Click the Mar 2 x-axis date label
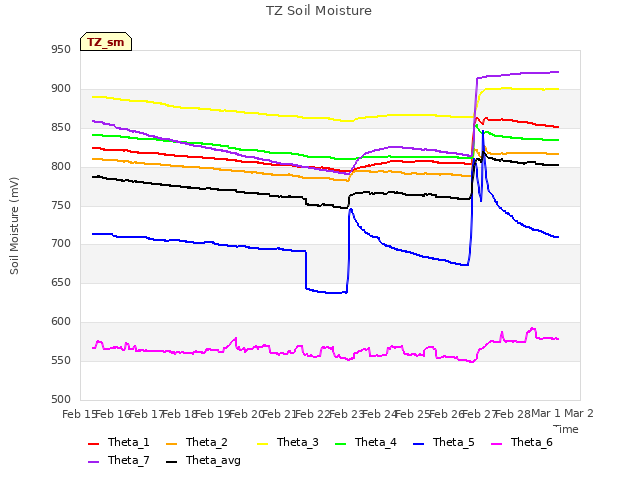This screenshot has width=640, height=480. point(579,413)
